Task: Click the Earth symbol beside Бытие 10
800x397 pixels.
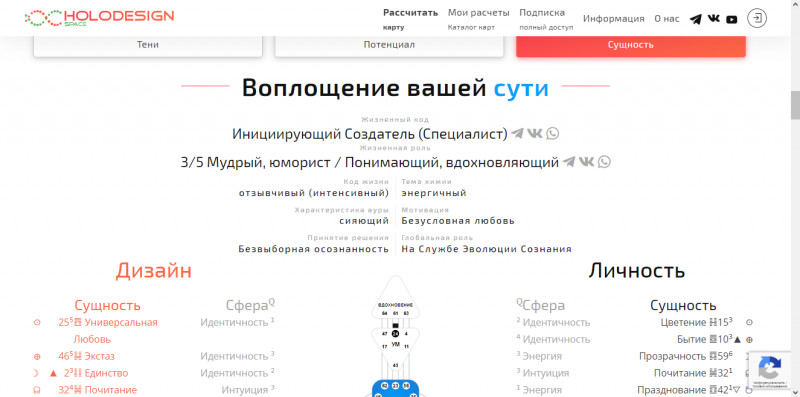Action: coord(749,339)
